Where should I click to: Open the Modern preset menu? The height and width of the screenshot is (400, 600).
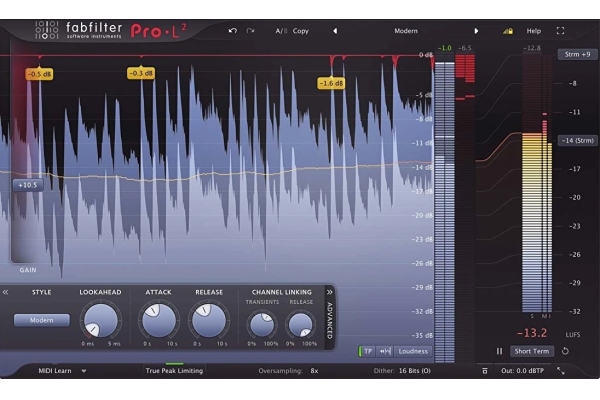406,31
